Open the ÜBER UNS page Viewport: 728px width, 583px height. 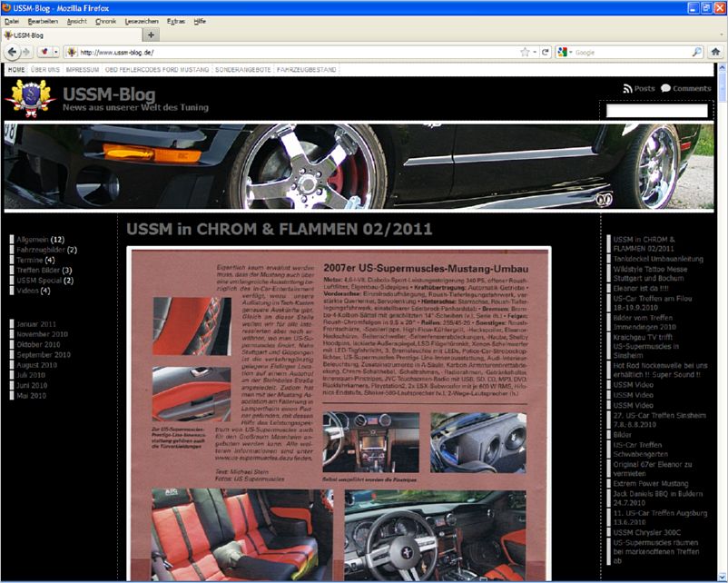pyautogui.click(x=45, y=70)
